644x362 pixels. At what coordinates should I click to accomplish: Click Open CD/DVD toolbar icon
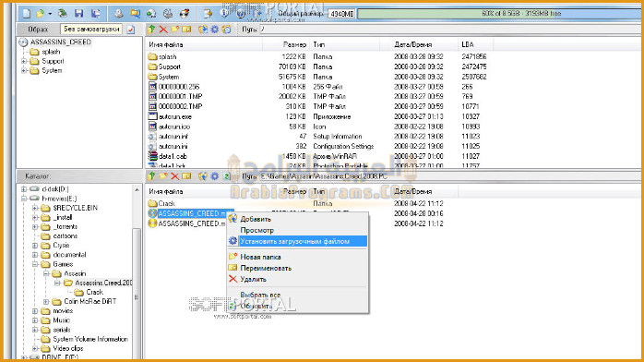pyautogui.click(x=63, y=14)
